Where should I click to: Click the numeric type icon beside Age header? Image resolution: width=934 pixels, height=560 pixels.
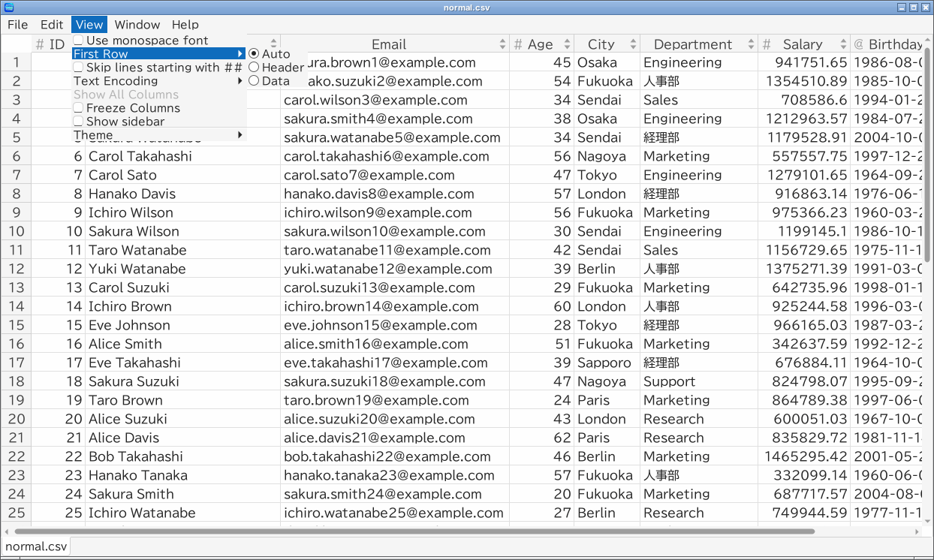click(x=518, y=44)
